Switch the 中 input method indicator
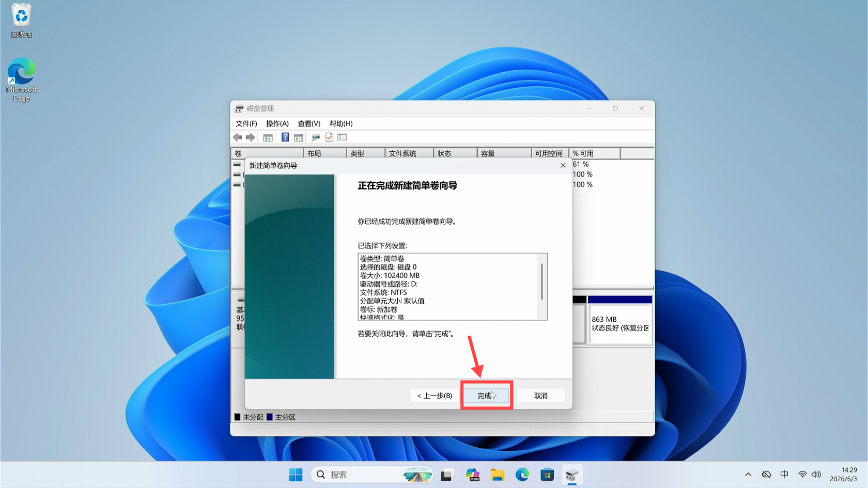Viewport: 868px width, 488px height. 784,475
